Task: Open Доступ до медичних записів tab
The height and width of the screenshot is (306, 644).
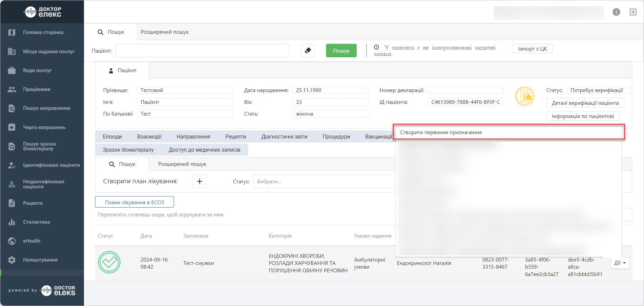Action: point(205,150)
